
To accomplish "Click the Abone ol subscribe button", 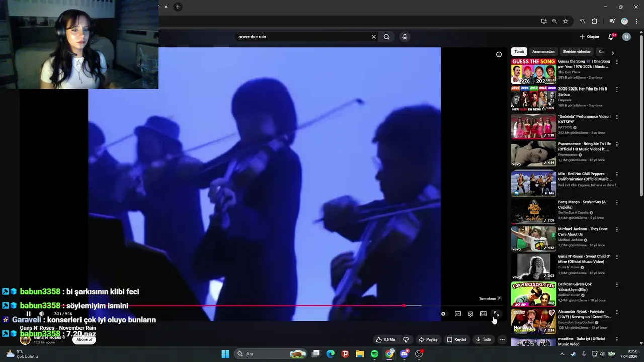I will click(x=84, y=340).
